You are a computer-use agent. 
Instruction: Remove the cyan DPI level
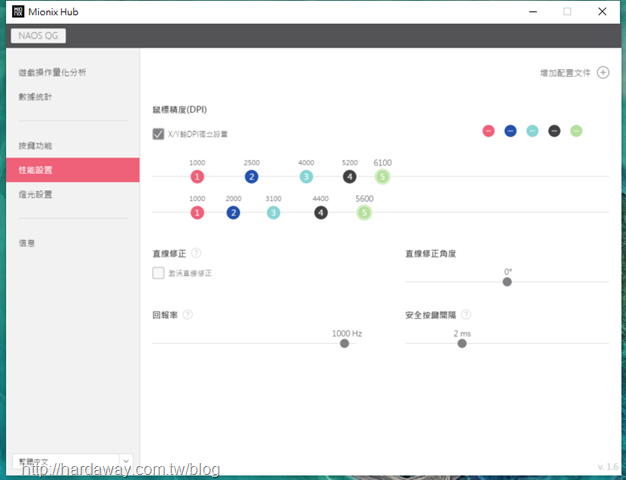click(532, 131)
